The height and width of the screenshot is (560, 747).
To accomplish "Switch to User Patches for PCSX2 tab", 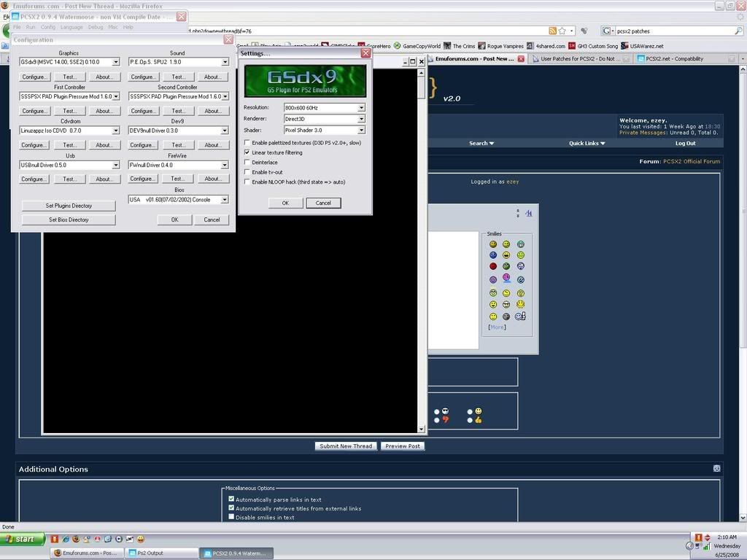I will click(580, 58).
